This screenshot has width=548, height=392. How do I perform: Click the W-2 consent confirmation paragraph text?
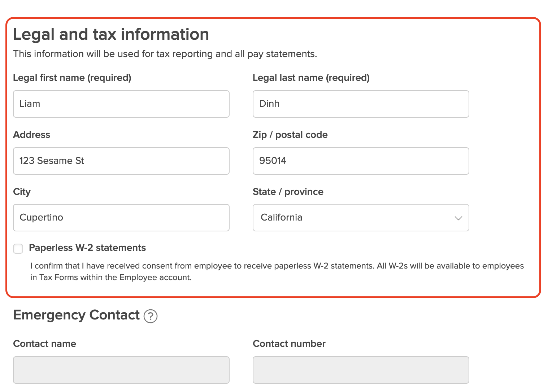(x=277, y=271)
